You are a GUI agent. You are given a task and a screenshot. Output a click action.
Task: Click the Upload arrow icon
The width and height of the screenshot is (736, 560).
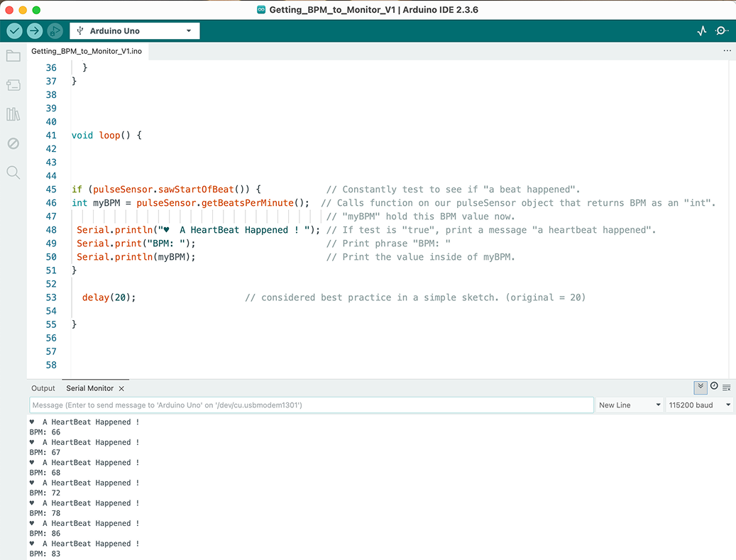tap(34, 31)
